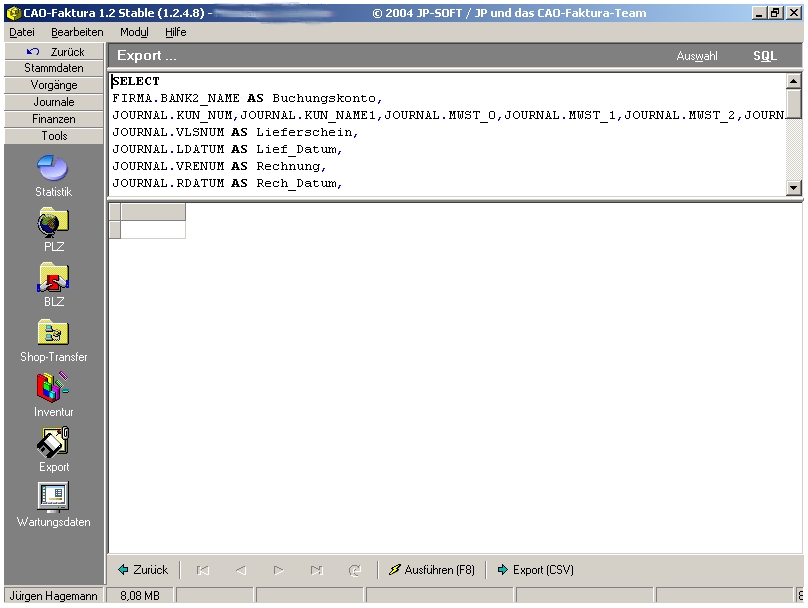Click the JOURNAL.VRENUM AS Rechnung line
Viewport: 808px width, 608px height.
pos(219,166)
